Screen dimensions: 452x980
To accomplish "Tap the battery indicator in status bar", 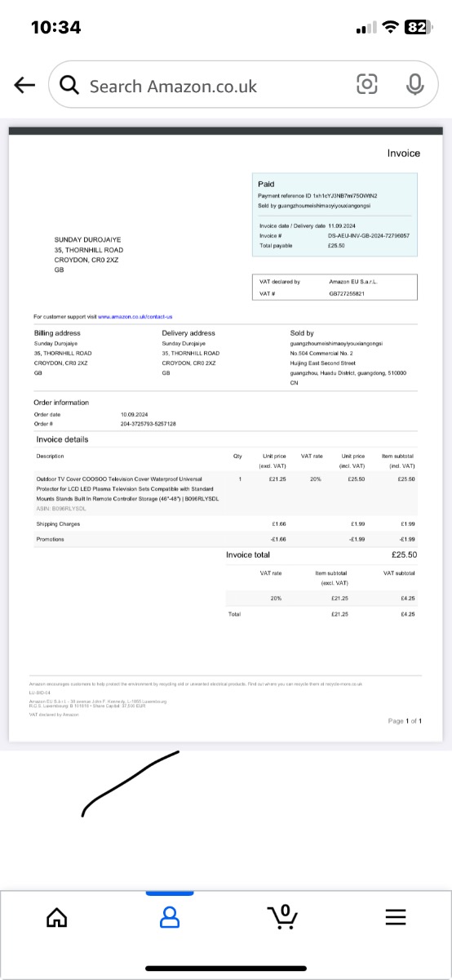I will 417,27.
